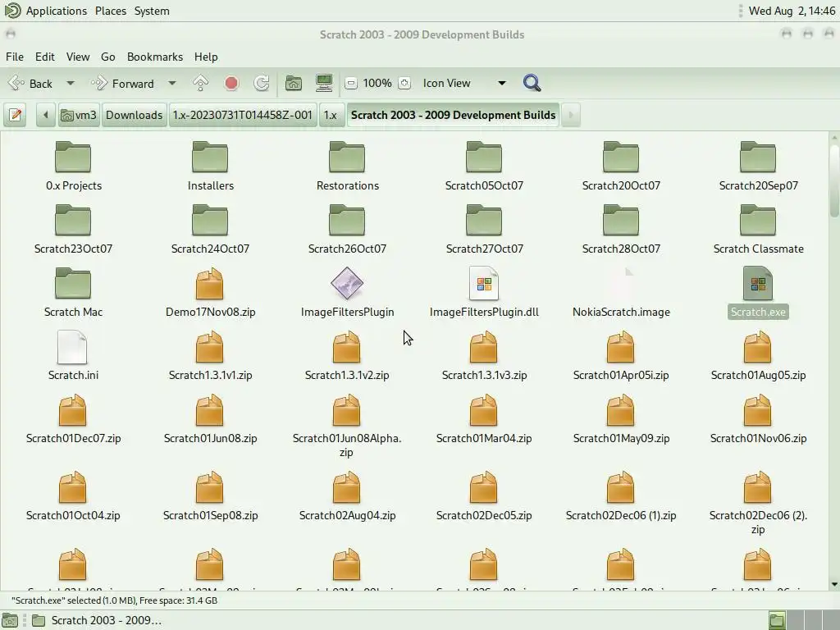The image size is (840, 630).
Task: Click the Back button
Action: pyautogui.click(x=31, y=83)
